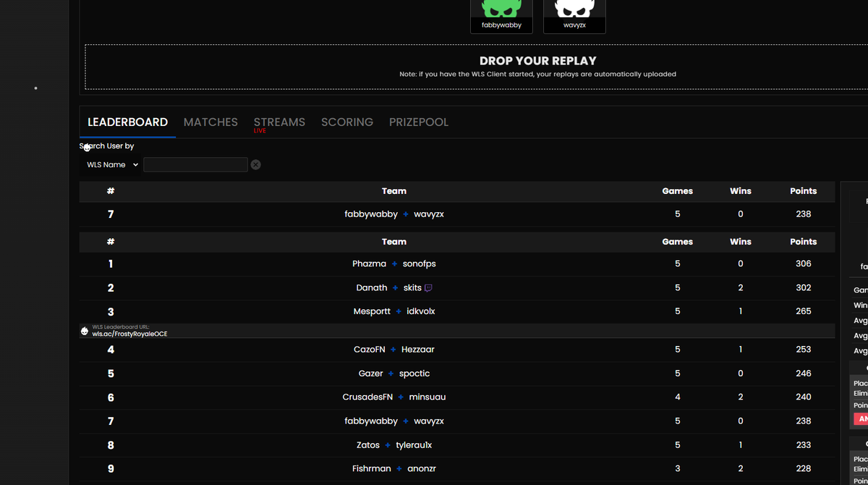Image resolution: width=868 pixels, height=485 pixels.
Task: Open minsuau player link
Action: tap(427, 397)
